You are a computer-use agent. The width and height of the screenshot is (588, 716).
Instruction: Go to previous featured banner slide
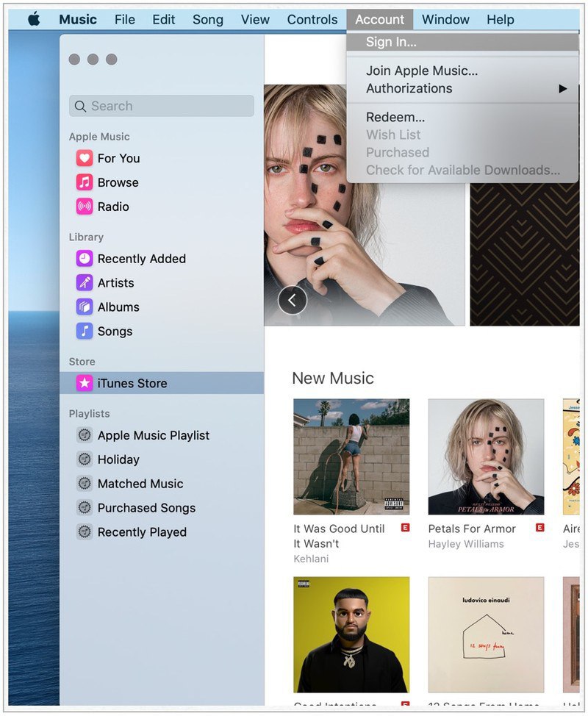coord(293,300)
